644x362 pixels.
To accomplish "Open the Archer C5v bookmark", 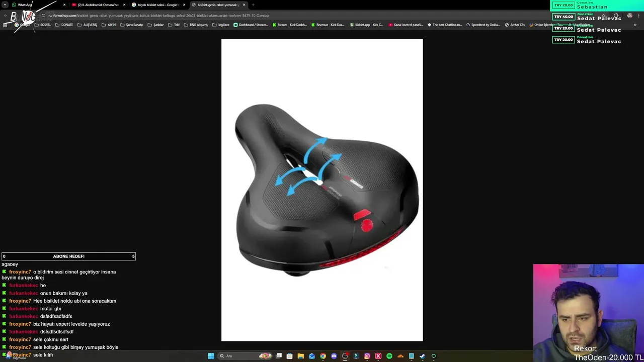I will tap(514, 25).
